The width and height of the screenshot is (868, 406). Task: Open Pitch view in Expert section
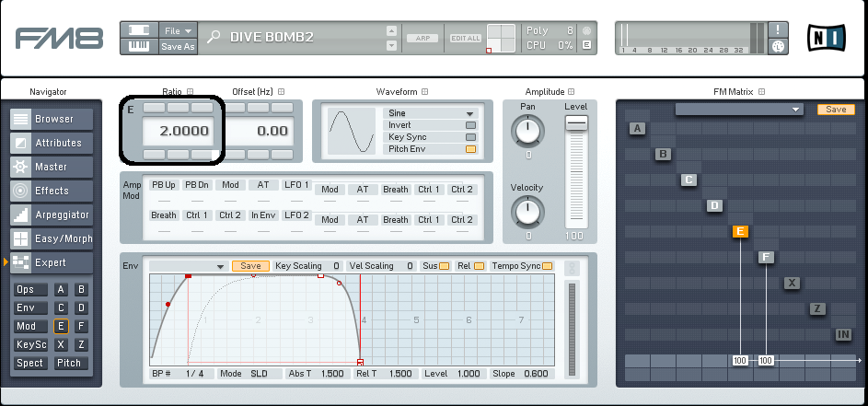coord(71,363)
